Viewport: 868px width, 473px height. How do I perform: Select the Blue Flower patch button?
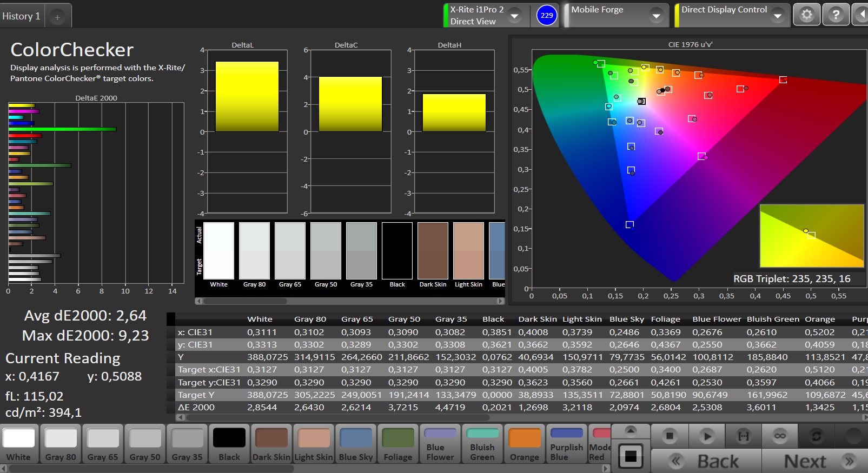440,444
